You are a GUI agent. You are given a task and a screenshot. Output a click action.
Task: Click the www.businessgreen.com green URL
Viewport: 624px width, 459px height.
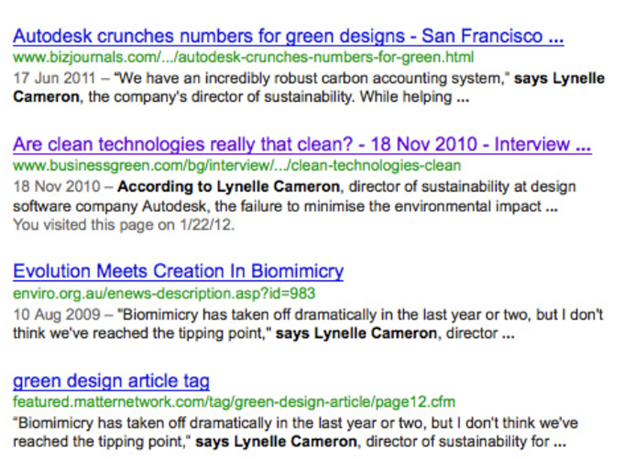pos(237,166)
